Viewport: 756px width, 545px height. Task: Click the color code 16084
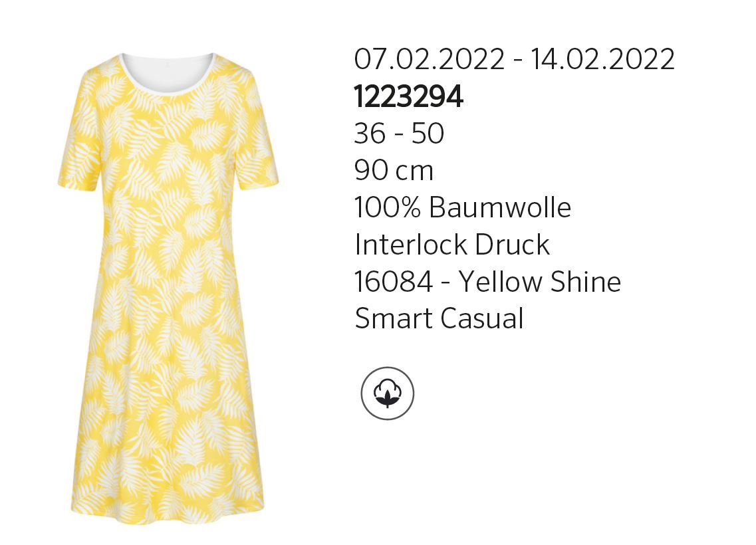click(x=393, y=281)
